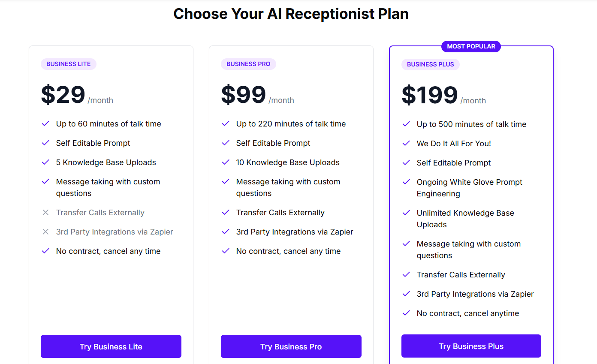Click the checkmark beside Unlimited Knowledge Base Uploads
Screen dimensions: 597x364
click(406, 213)
